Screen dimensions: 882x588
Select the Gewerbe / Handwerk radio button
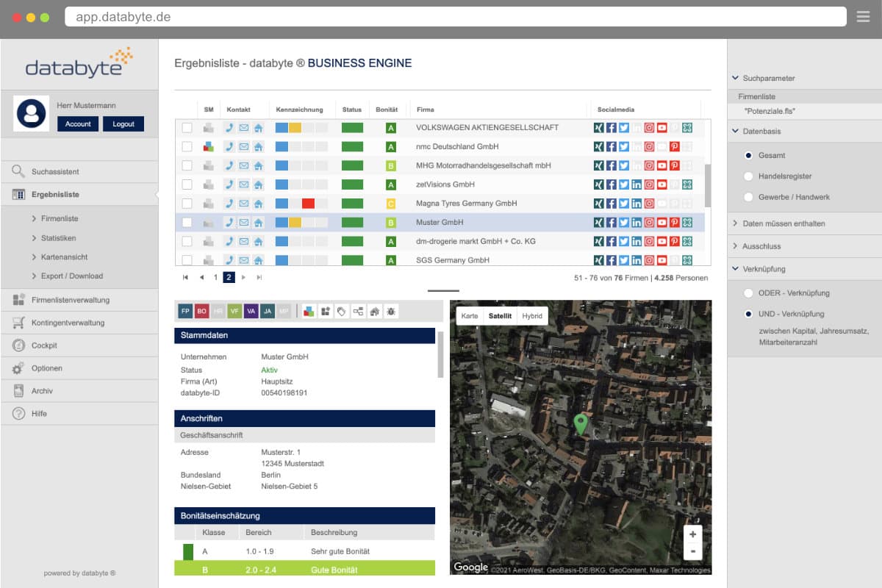coord(748,197)
